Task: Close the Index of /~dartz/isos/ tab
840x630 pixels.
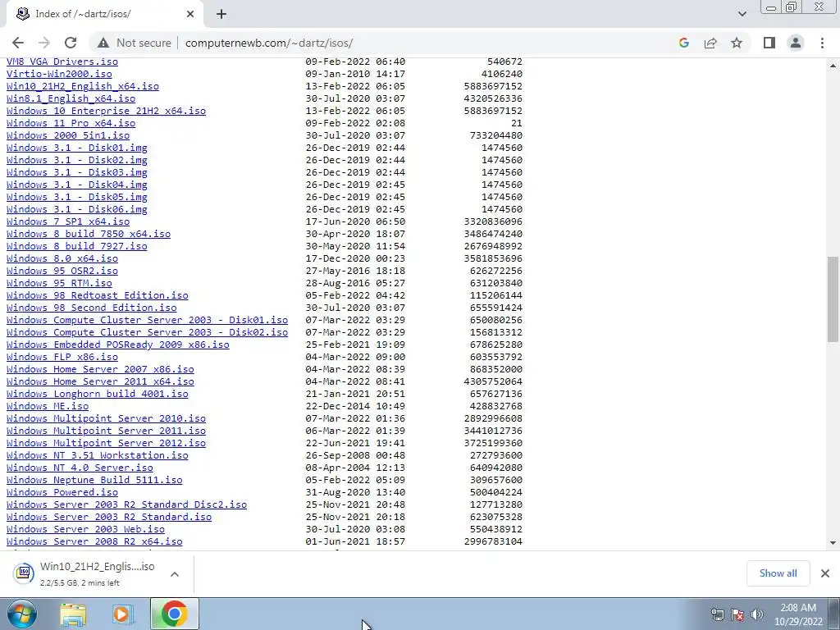Action: pos(190,14)
